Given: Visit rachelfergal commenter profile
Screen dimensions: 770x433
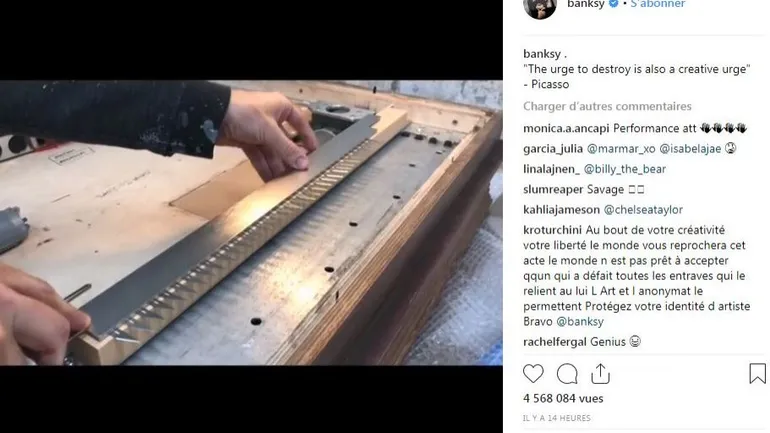Looking at the screenshot, I should (x=554, y=342).
